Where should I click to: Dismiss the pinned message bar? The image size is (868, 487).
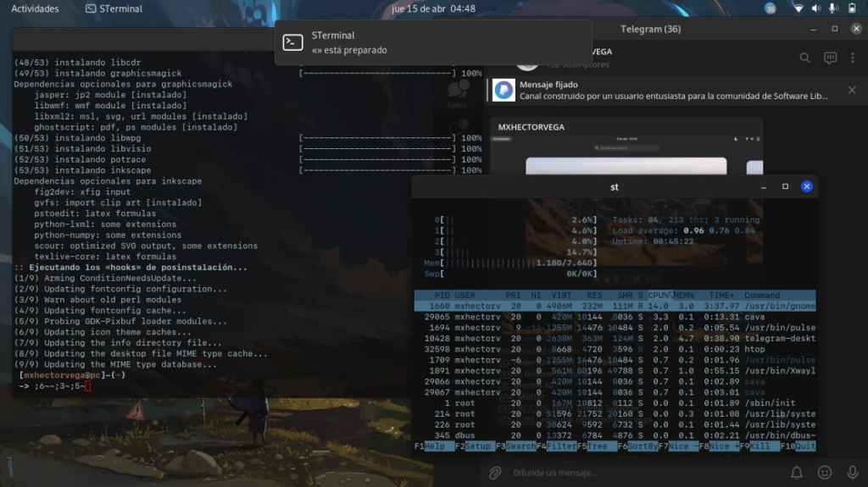coord(850,90)
